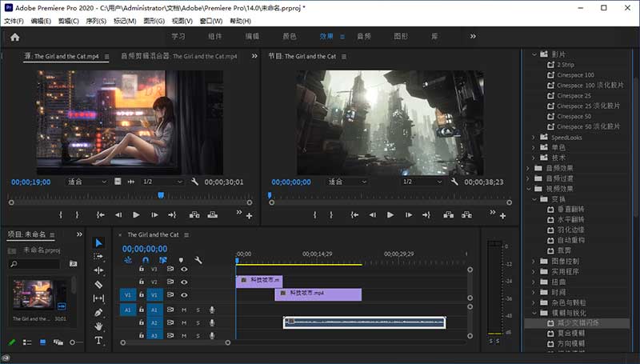Mark Out point in Program monitor
Image resolution: width=640 pixels, height=364 pixels.
click(331, 214)
